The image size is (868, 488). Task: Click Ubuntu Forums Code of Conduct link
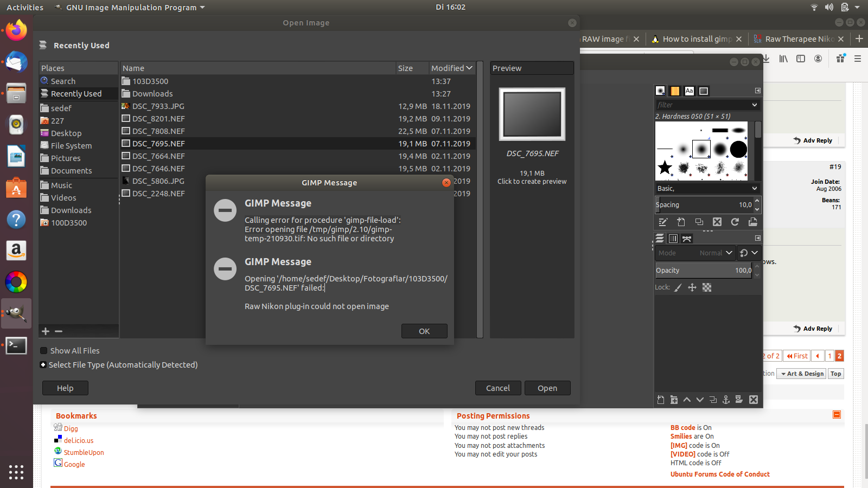(x=720, y=474)
